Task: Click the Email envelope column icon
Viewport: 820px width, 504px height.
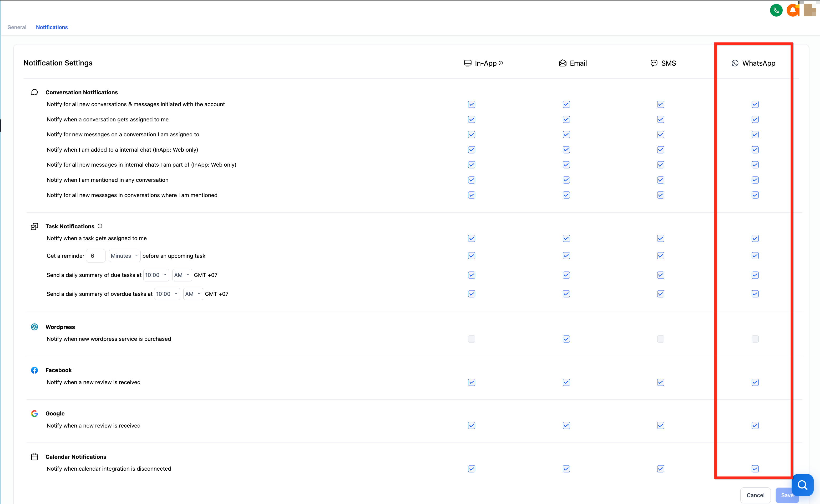Action: [563, 63]
